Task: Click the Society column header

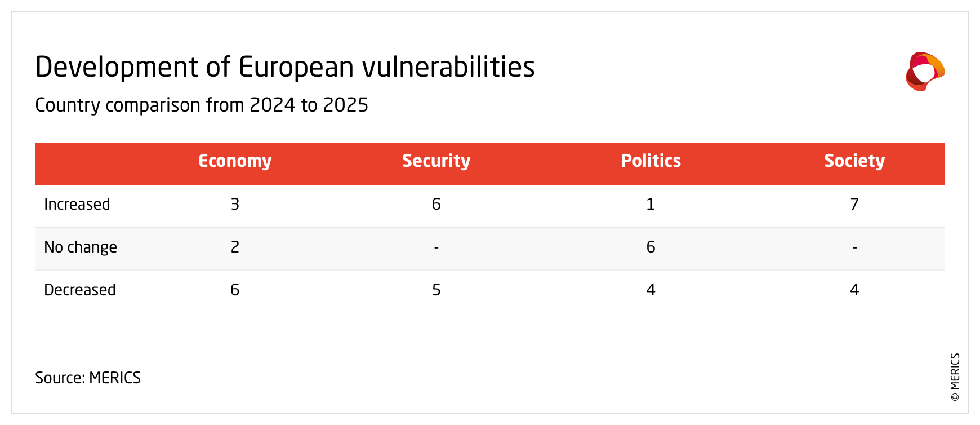Action: 854,161
